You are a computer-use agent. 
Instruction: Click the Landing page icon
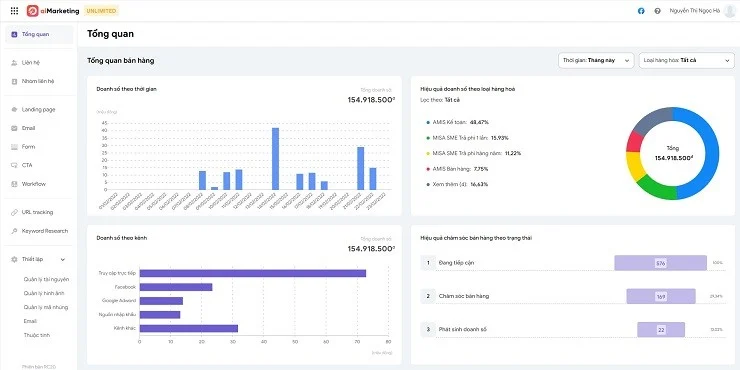[x=14, y=109]
